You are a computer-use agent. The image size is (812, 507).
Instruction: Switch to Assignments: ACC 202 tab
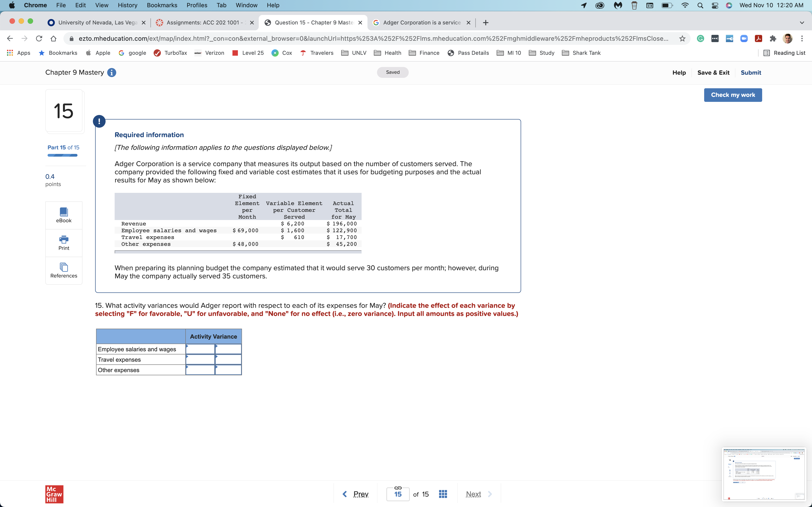pyautogui.click(x=203, y=22)
